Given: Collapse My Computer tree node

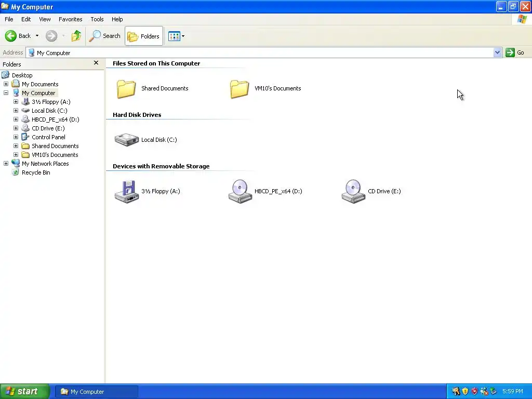Looking at the screenshot, I should [6, 92].
